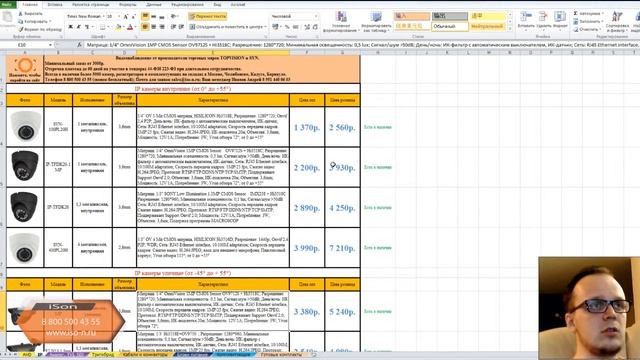
Task: Click the Copy (Копировать) icon
Action: pos(21,21)
